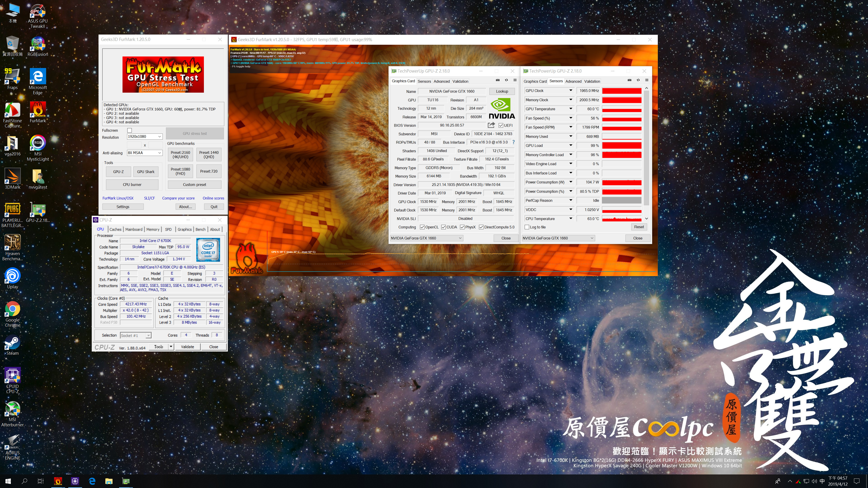Open FurMark desktop shortcut
Screen dimensions: 868x488
click(38, 113)
